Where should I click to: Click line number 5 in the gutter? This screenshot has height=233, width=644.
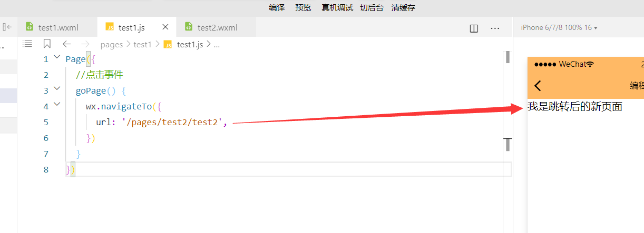(x=46, y=122)
